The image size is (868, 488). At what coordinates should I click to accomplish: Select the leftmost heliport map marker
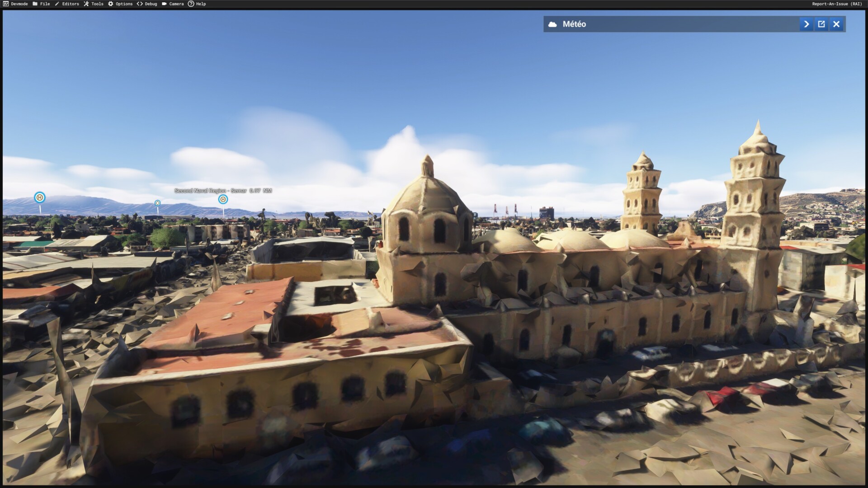40,197
